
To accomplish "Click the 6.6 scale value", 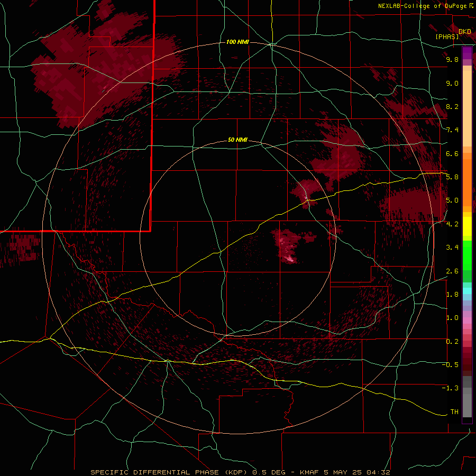I will tap(452, 153).
